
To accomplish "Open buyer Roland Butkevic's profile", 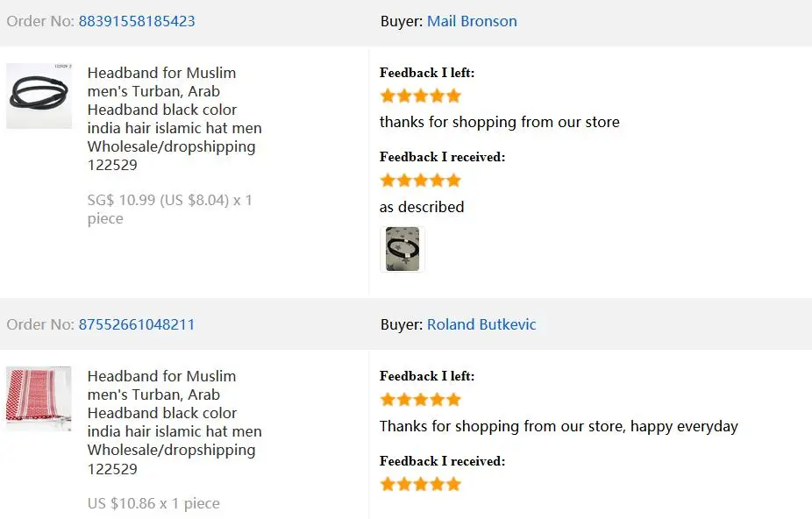I will point(481,324).
